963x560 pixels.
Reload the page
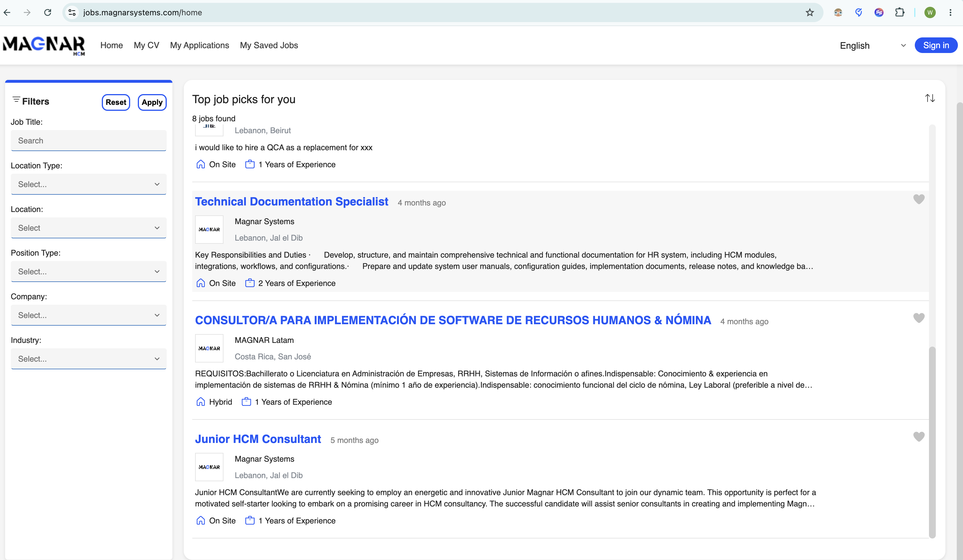tap(48, 12)
